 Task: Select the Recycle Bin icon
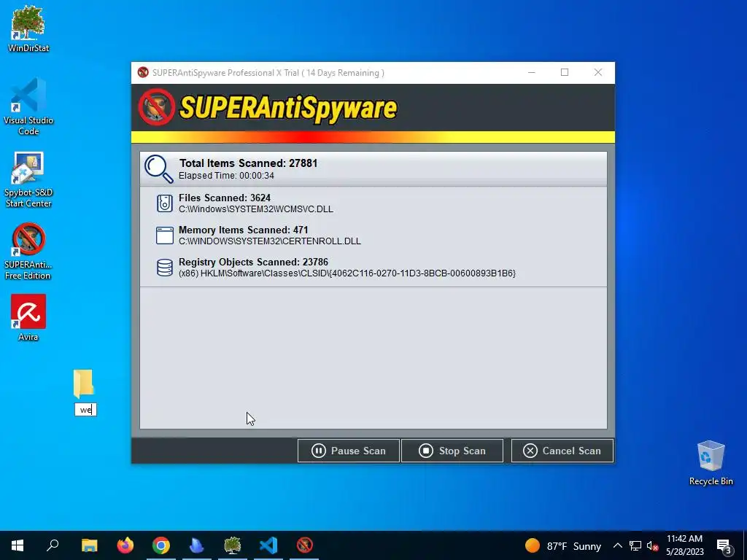coord(711,463)
